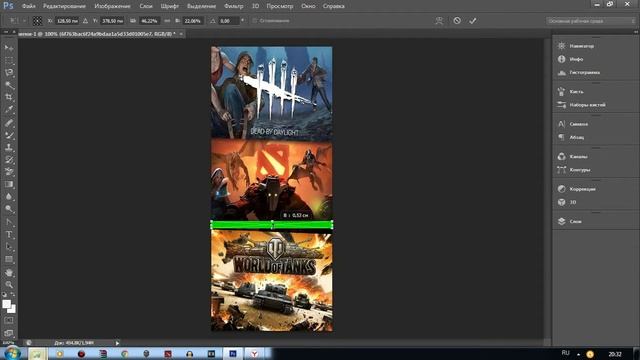This screenshot has width=640, height=360.
Task: Select the History Brush tool
Action: click(9, 159)
